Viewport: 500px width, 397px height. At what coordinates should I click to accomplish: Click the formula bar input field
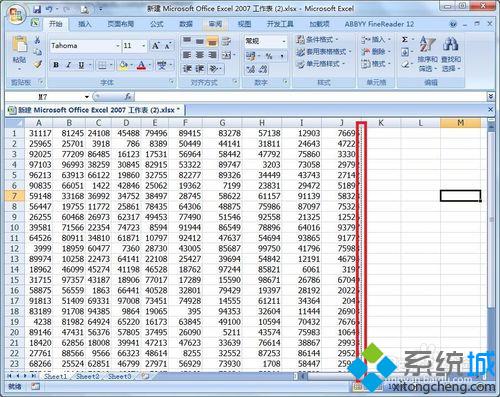pos(311,97)
